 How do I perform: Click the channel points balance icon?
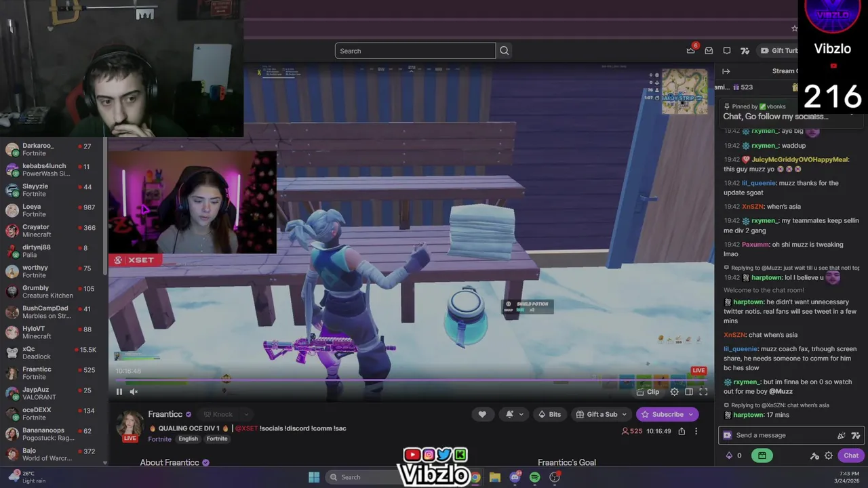(x=733, y=455)
